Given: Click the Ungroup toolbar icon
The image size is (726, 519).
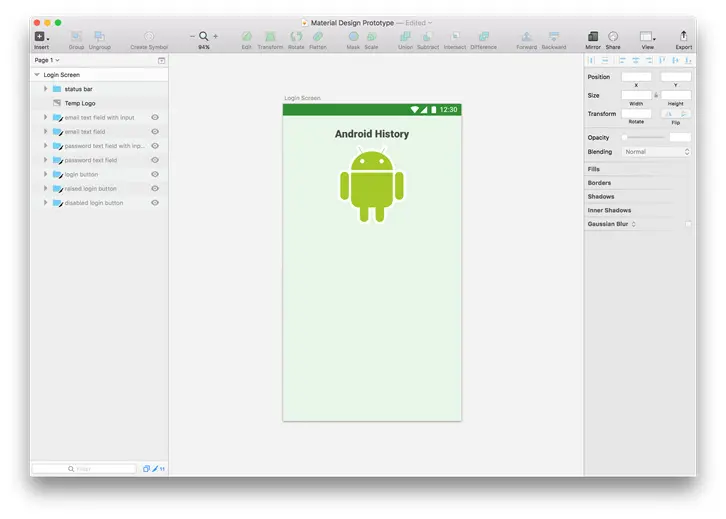Looking at the screenshot, I should 100,36.
